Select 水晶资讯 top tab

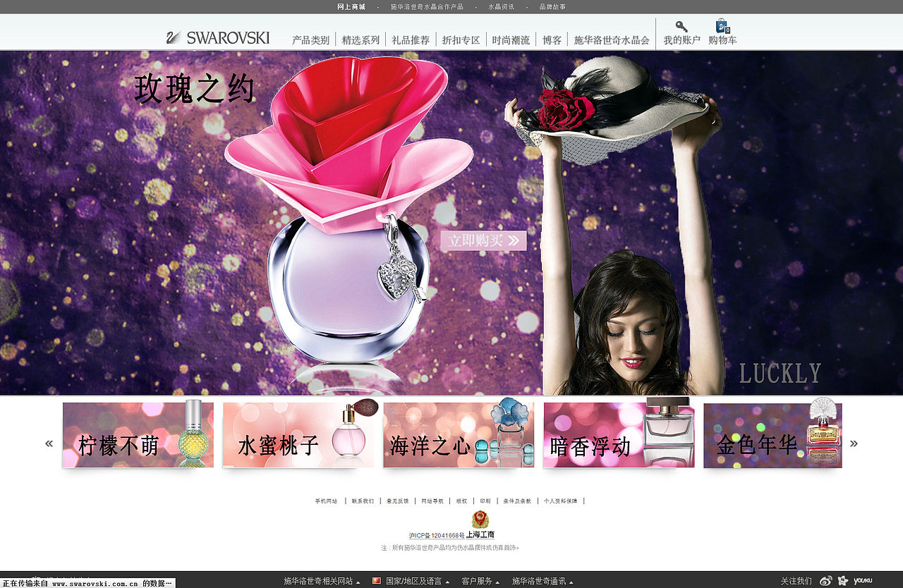(501, 7)
